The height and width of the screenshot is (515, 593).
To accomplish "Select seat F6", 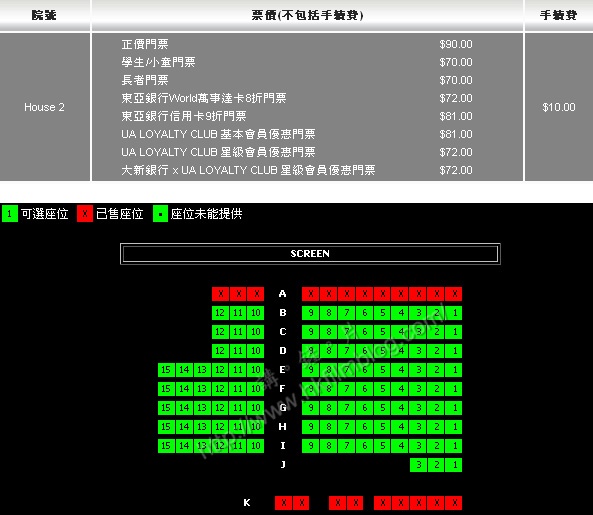I will tap(365, 389).
